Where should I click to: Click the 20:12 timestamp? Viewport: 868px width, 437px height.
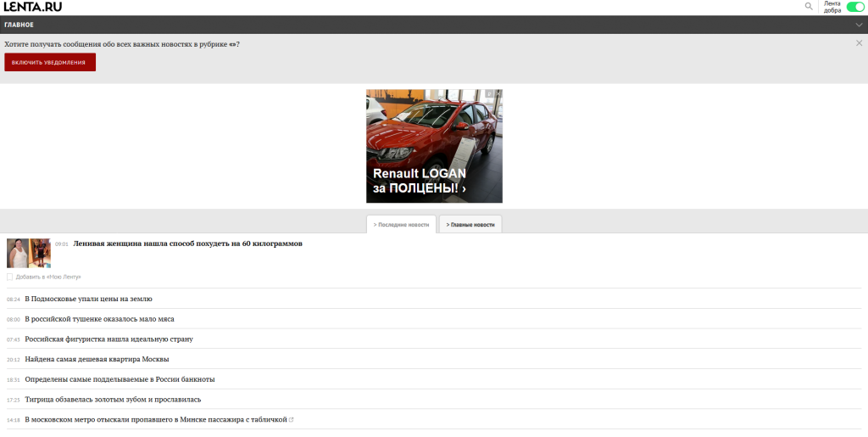point(14,360)
